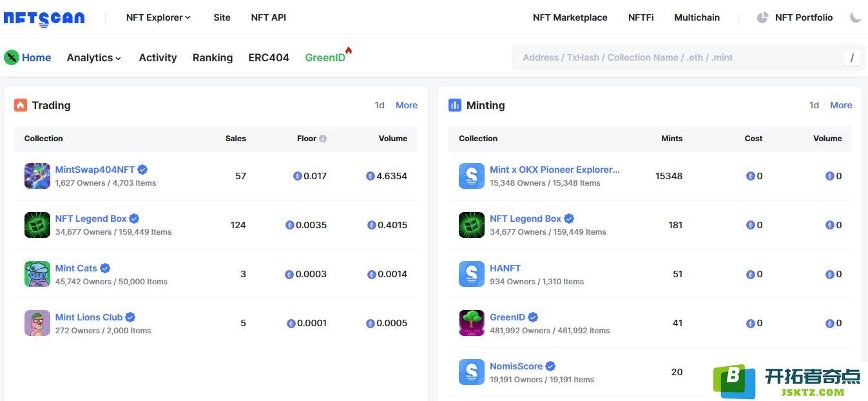This screenshot has height=401, width=868.
Task: Switch to the GreenID tab
Action: [325, 57]
